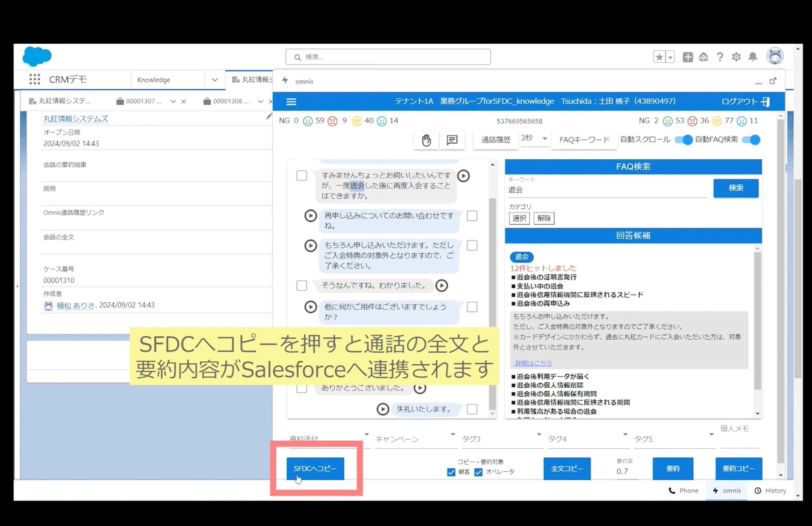Toggle the 自動FAQ検索 switch
812x526 pixels.
[751, 140]
